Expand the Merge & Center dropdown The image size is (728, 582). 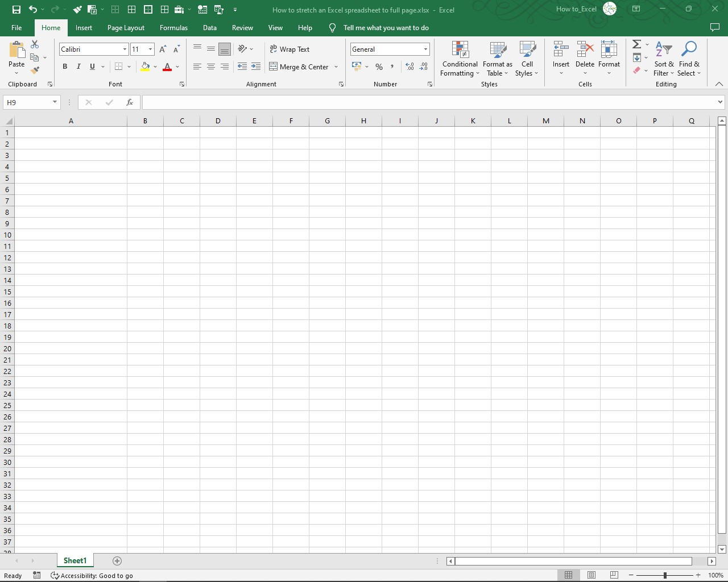tap(336, 66)
